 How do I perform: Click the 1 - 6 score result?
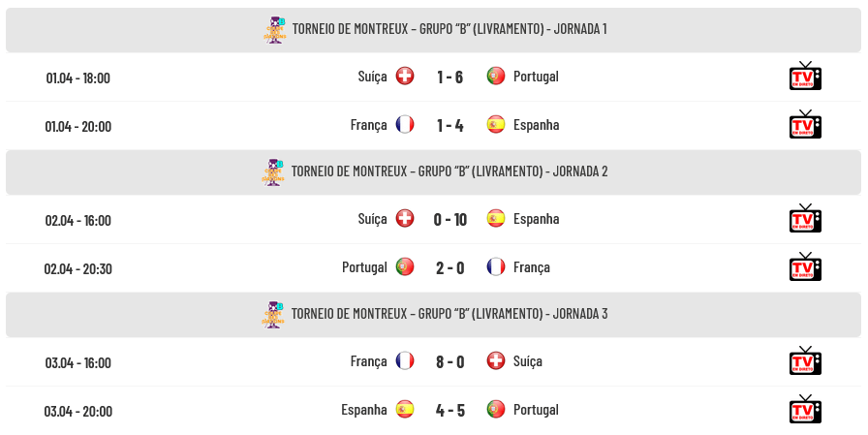449,77
